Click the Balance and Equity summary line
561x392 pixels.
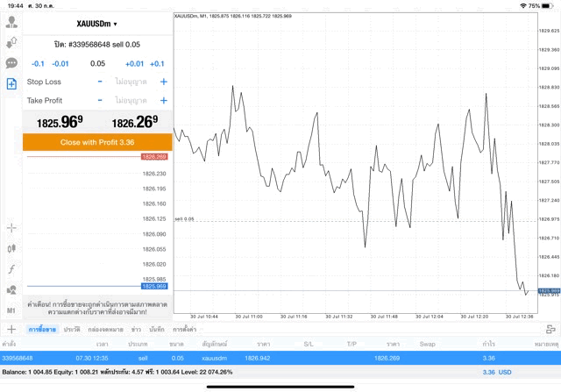[117, 373]
